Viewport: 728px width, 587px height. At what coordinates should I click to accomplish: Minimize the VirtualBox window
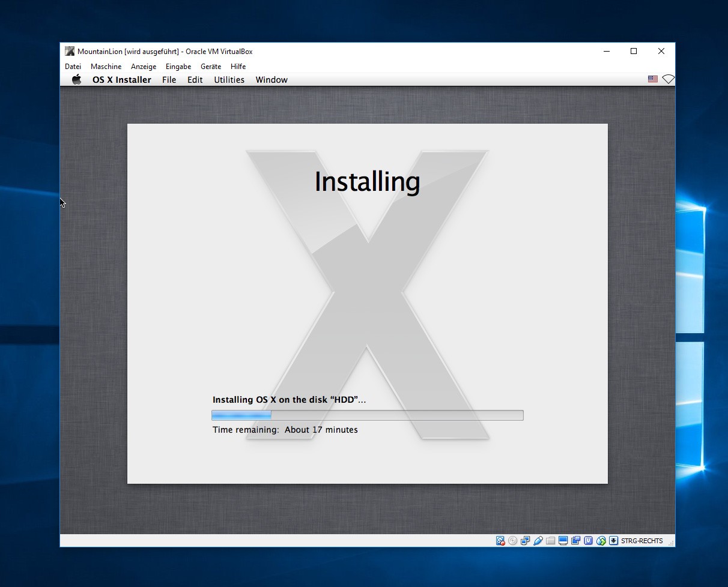pos(606,52)
